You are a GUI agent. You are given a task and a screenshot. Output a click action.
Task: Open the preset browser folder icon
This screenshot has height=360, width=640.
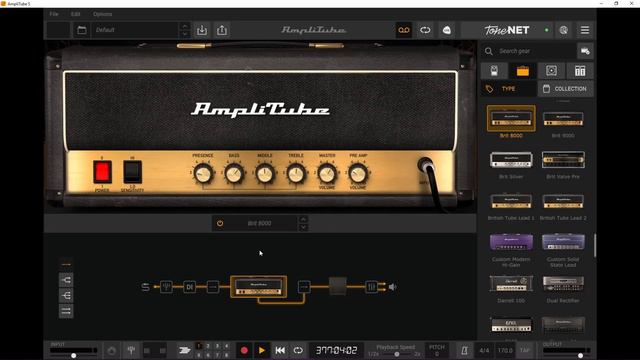[x=82, y=30]
